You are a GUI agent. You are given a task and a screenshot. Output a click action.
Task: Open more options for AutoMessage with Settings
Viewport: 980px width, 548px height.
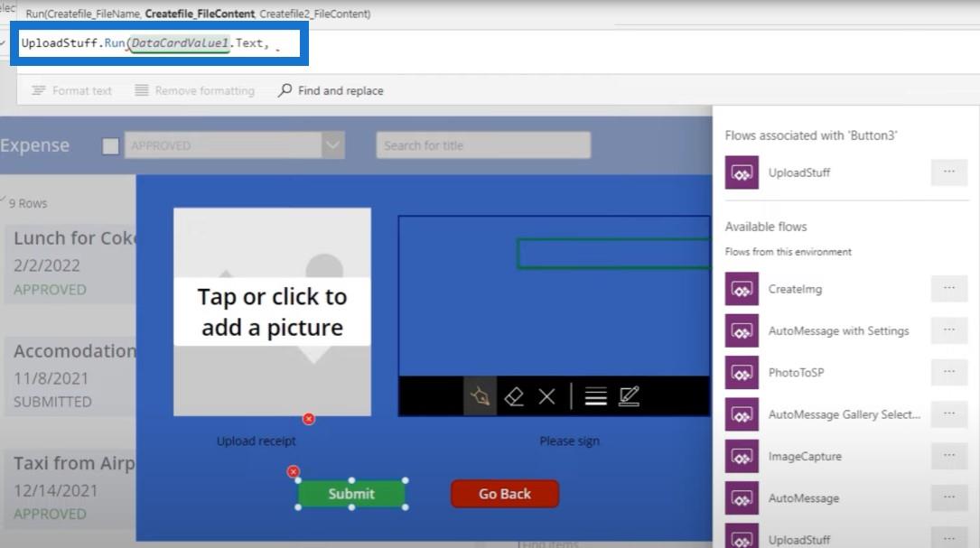948,330
